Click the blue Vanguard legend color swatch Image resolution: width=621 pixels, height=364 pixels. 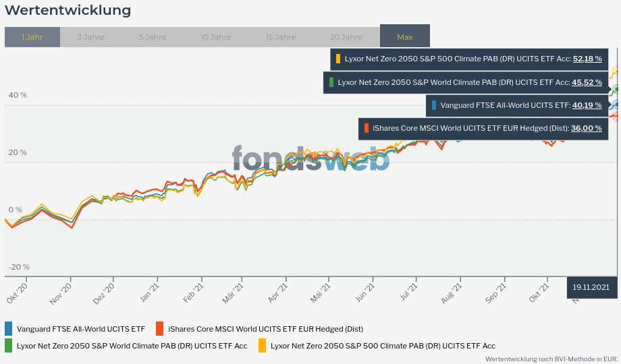click(x=8, y=328)
